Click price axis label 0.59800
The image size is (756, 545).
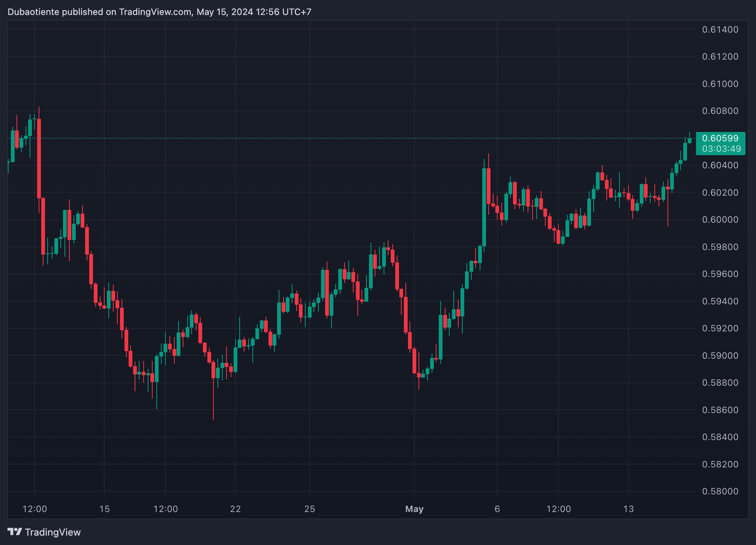(720, 247)
